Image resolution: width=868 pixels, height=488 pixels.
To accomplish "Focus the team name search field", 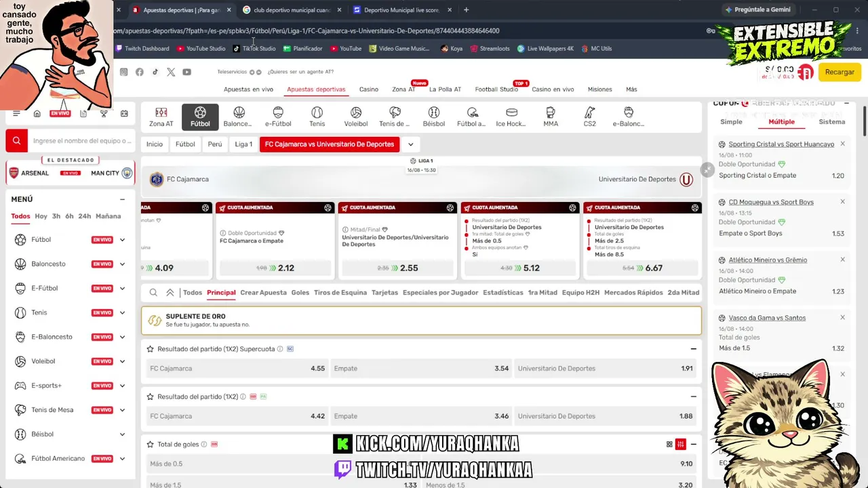I will 81,141.
